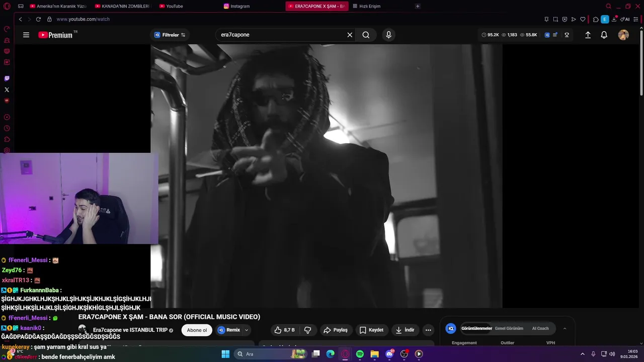
Task: Open File Explorer from taskbar
Action: pyautogui.click(x=375, y=354)
